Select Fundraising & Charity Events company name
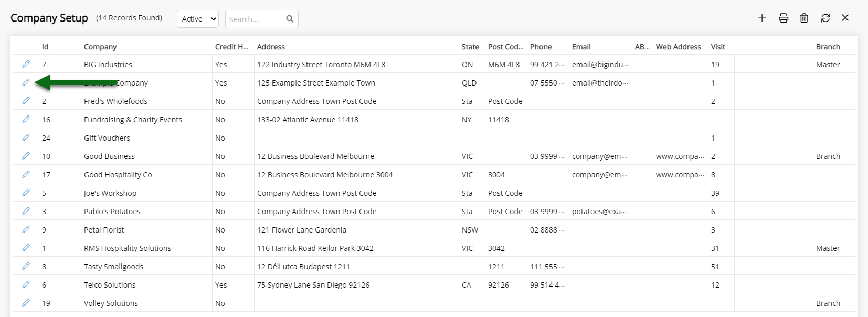Image resolution: width=868 pixels, height=317 pixels. pos(133,120)
